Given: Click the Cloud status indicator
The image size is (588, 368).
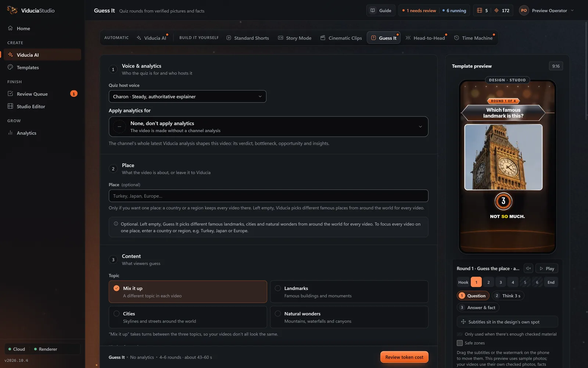Looking at the screenshot, I should pyautogui.click(x=17, y=349).
